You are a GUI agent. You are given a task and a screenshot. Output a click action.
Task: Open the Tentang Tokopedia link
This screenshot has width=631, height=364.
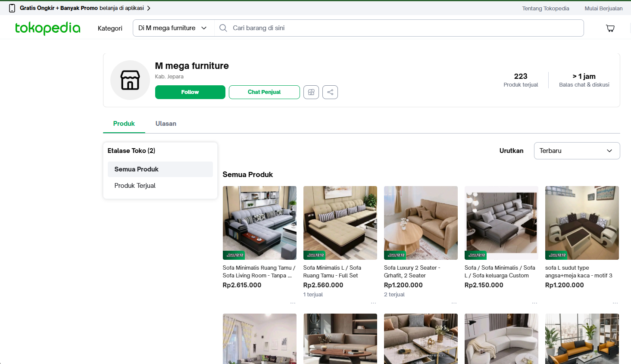click(545, 8)
